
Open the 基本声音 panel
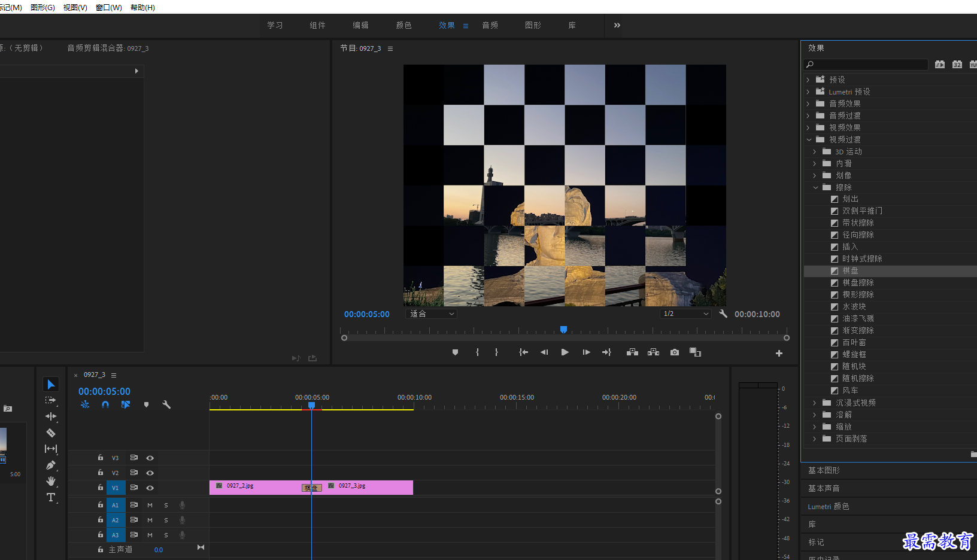coord(824,488)
